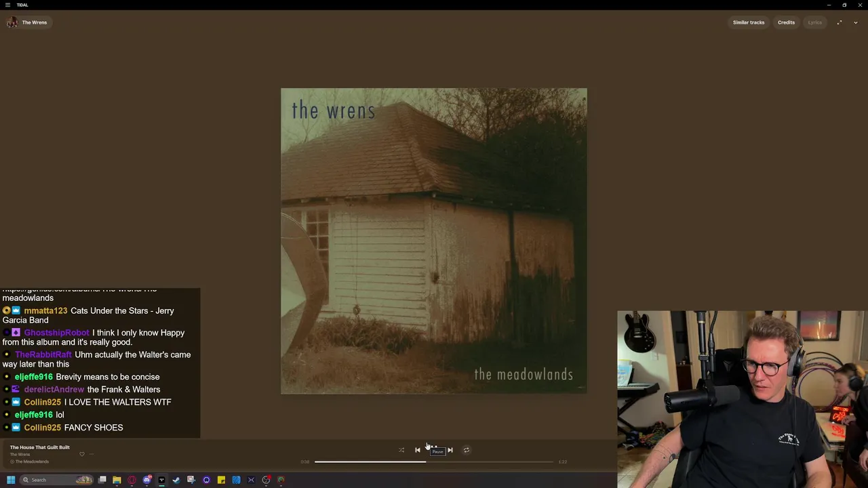Switch to TIDAL taskbar icon

161,480
